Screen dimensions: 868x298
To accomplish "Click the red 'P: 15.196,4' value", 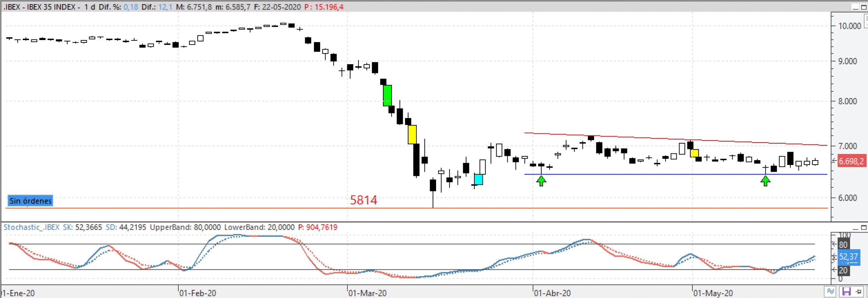I will 324,7.
